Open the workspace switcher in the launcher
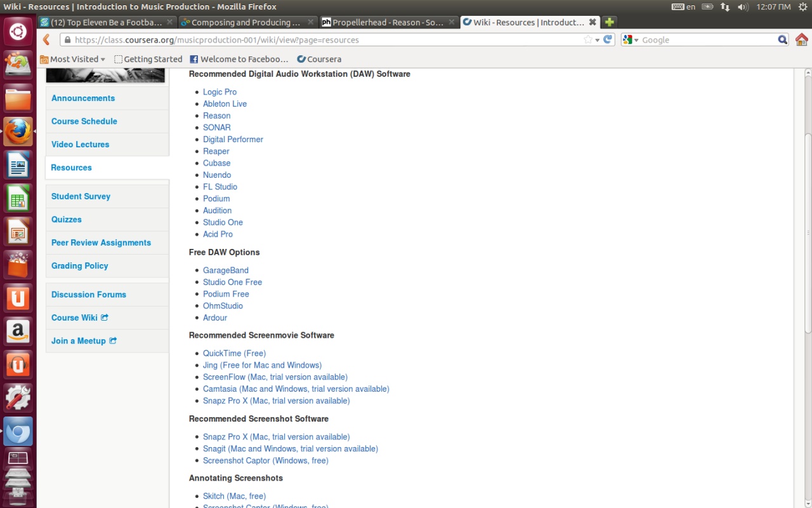 tap(18, 458)
